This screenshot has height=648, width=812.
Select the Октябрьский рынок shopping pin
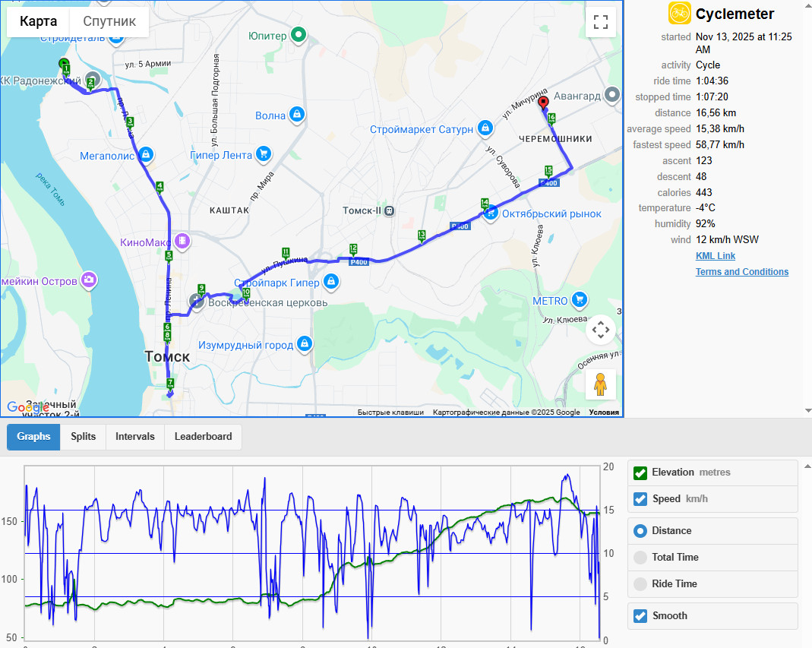click(x=491, y=213)
